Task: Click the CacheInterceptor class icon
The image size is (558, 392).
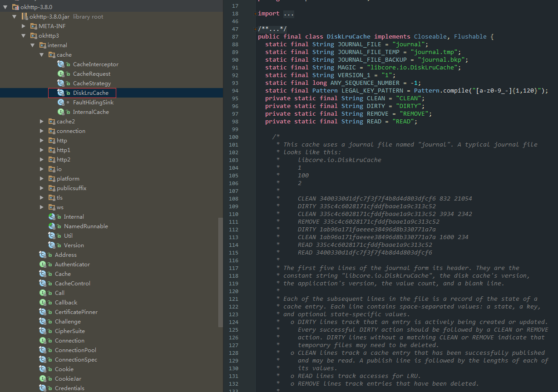Action: pos(61,64)
